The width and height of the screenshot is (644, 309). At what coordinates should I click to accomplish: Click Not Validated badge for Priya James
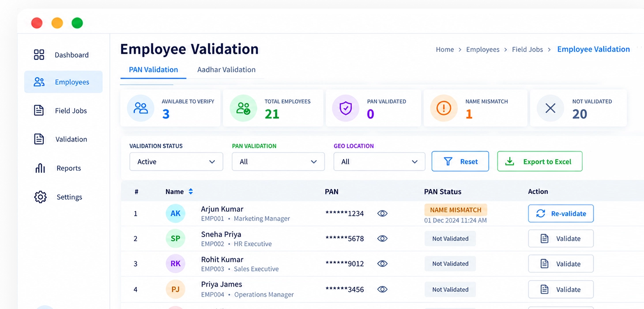coord(450,290)
